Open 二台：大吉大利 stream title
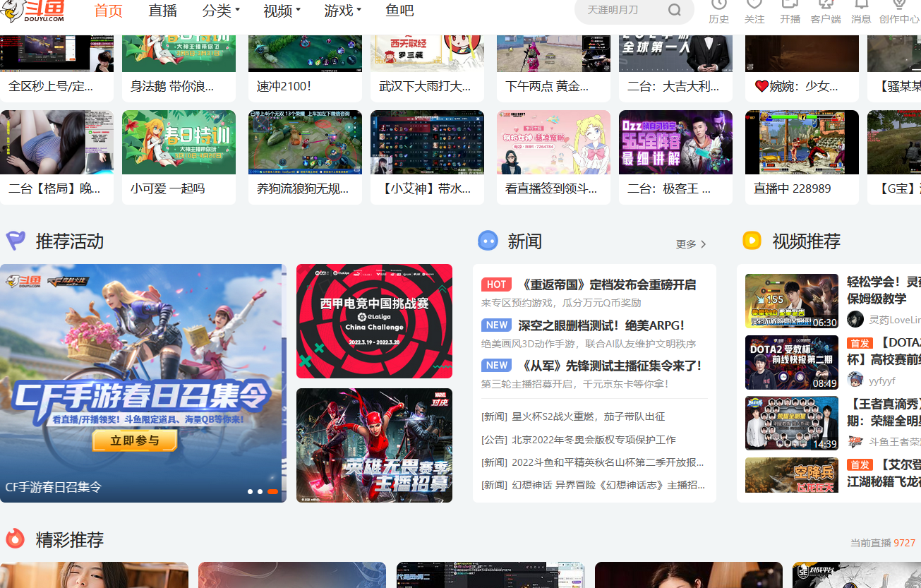Screen dimensions: 921x588 pyautogui.click(x=673, y=87)
